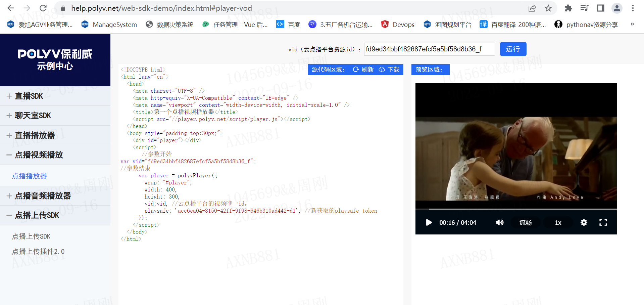Play the video in the preview player

click(x=429, y=222)
